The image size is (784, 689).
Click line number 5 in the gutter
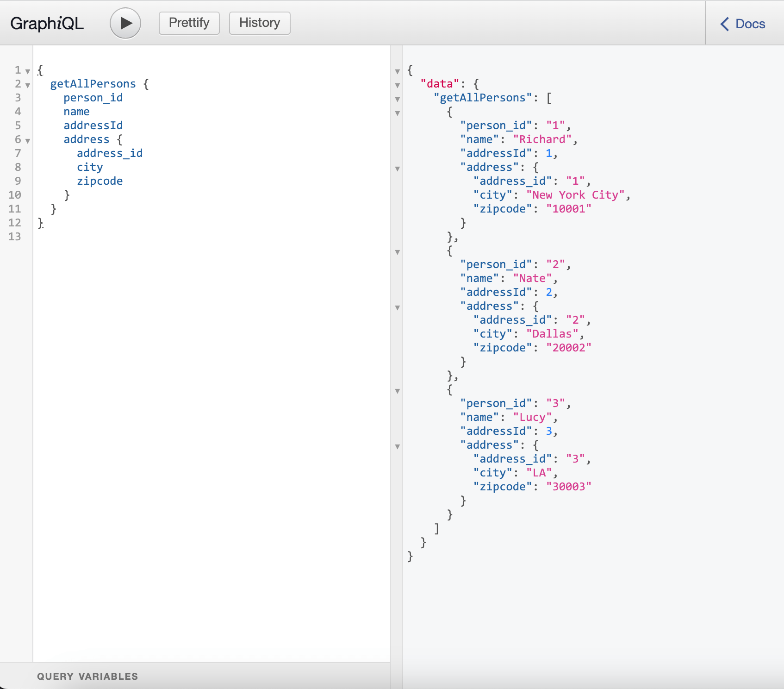pos(18,125)
